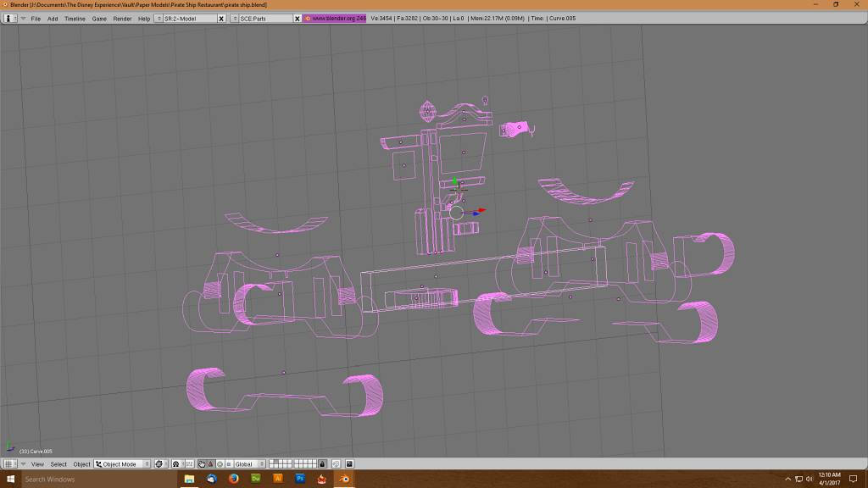Open Firefox from the taskbar
Viewport: 868px width, 488px height.
pyautogui.click(x=234, y=480)
